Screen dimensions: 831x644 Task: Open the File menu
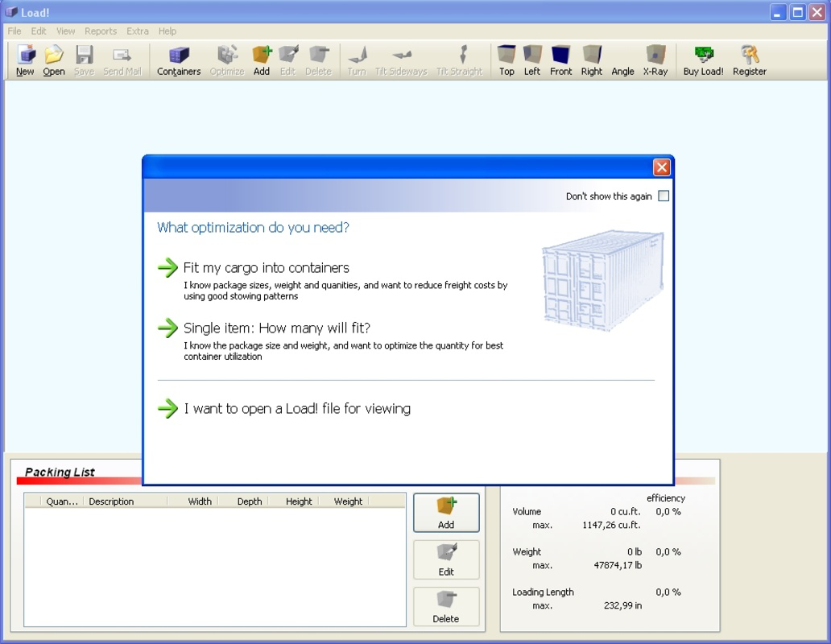(14, 31)
